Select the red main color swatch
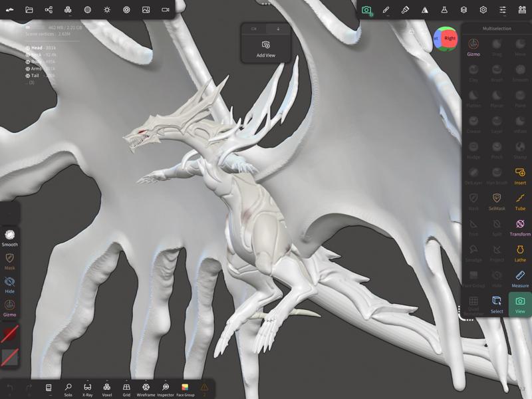 click(9, 334)
